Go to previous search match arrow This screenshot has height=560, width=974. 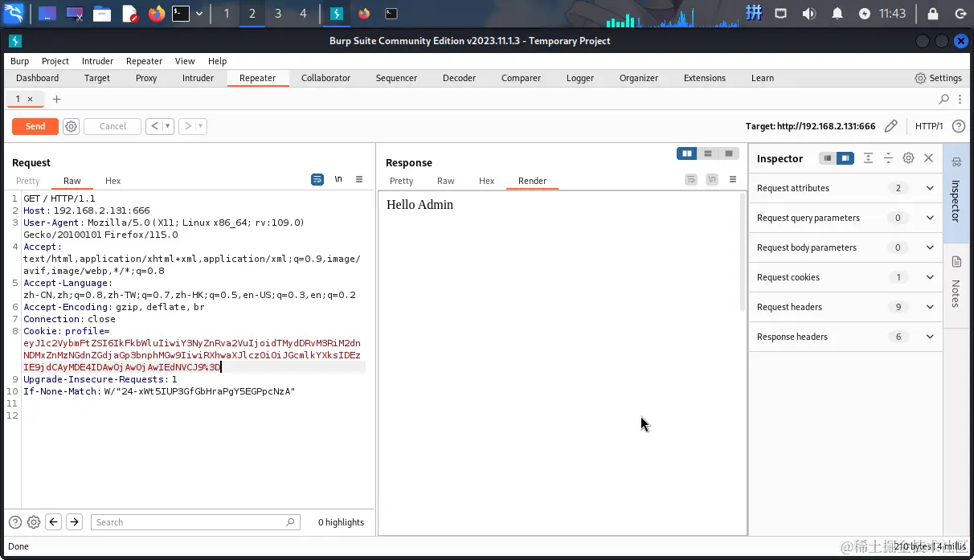[x=54, y=522]
